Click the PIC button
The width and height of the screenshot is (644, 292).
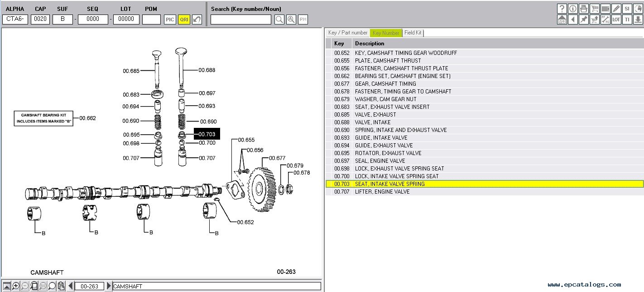(x=170, y=19)
